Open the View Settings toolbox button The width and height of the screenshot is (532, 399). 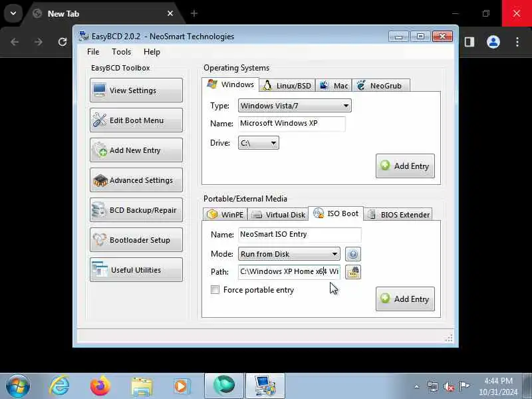(x=136, y=90)
